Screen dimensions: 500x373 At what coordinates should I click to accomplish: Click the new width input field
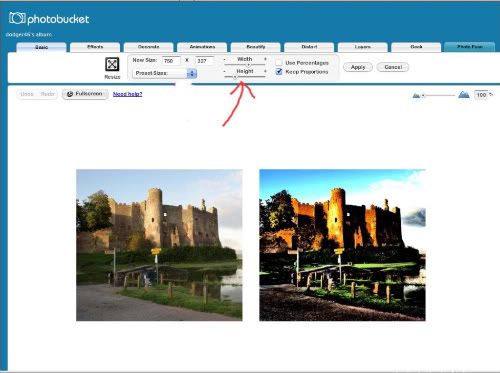click(x=171, y=61)
